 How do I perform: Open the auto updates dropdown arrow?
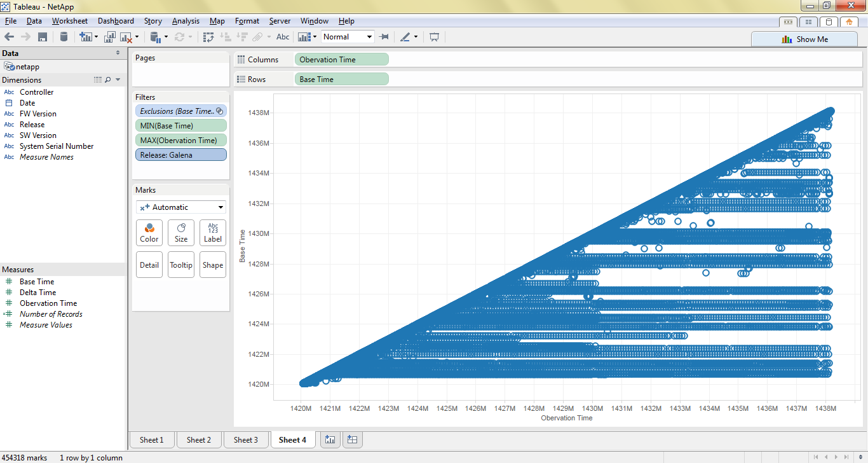pos(166,37)
